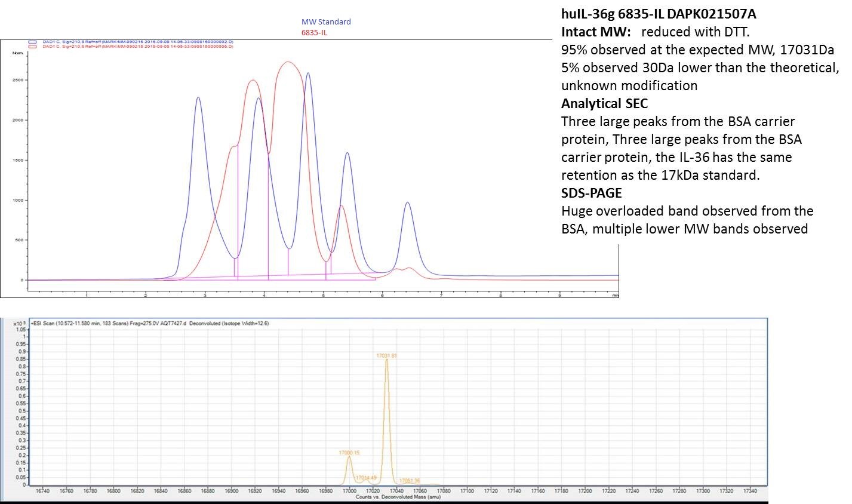Select the red '6835-IL' legend label

point(314,32)
